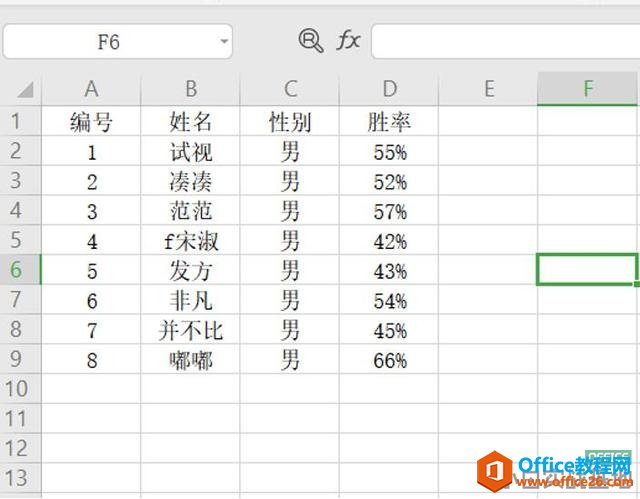The height and width of the screenshot is (499, 640).
Task: Click the cell containing 胜率
Action: [389, 121]
